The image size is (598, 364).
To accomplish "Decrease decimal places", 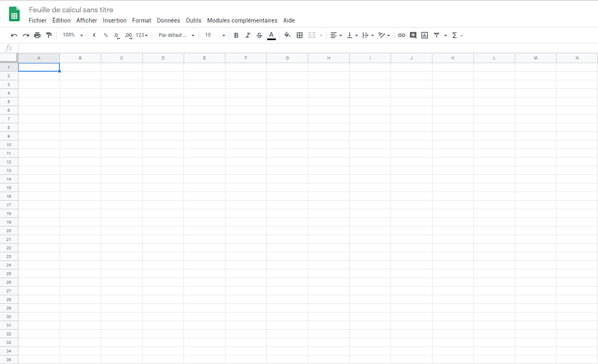I will [117, 36].
